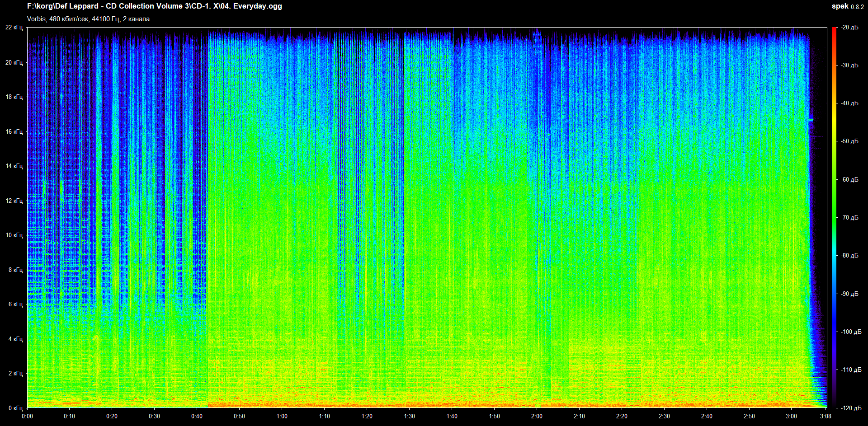Click the file path title text
The height and width of the screenshot is (426, 868).
(x=154, y=6)
